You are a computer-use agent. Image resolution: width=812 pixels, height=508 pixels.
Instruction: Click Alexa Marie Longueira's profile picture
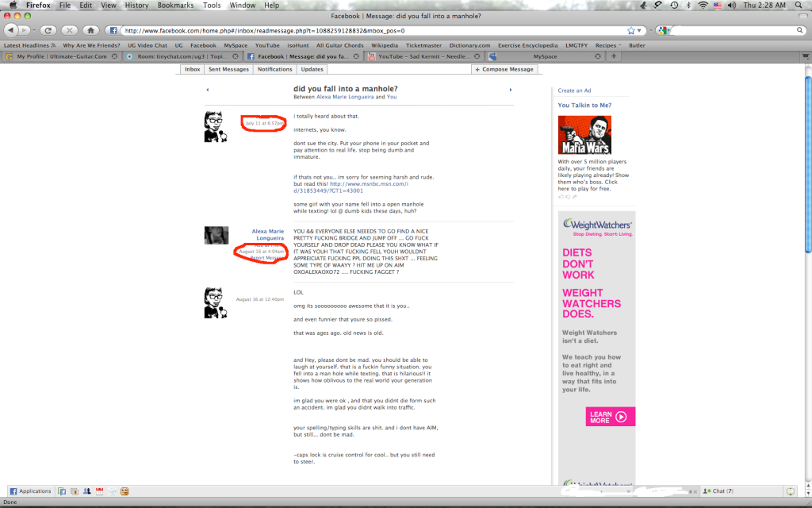216,235
